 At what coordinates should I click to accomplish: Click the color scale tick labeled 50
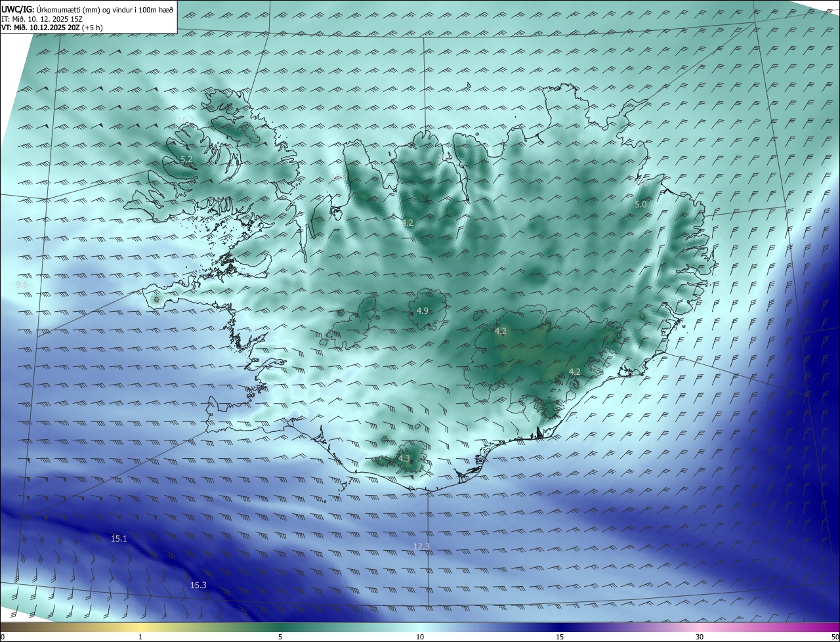point(834,637)
